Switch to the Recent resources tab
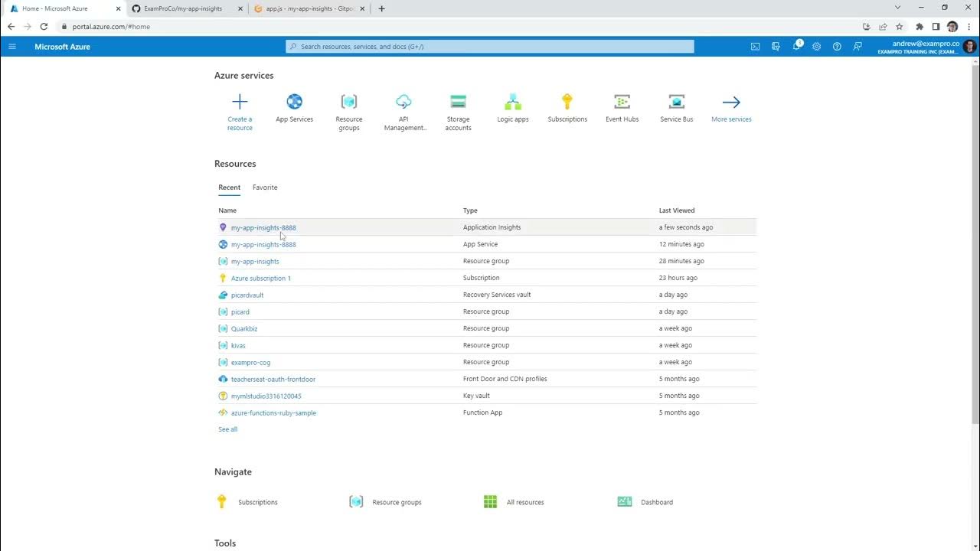The width and height of the screenshot is (980, 551). pos(229,187)
